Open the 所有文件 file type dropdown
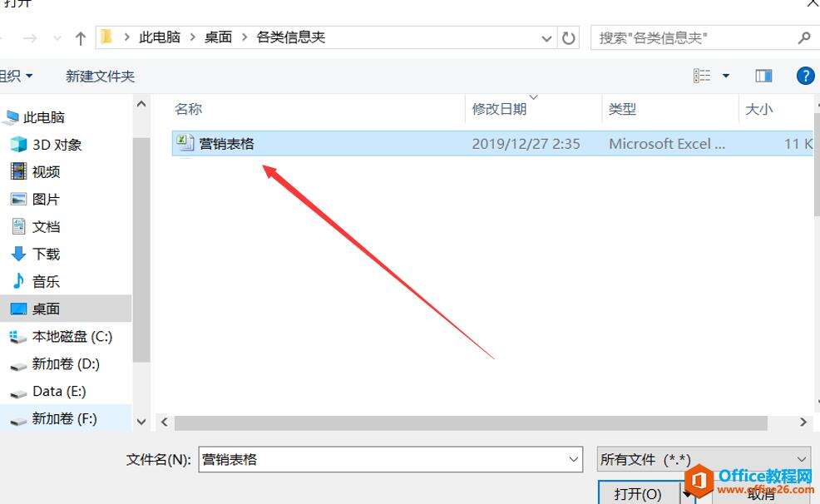 (x=704, y=459)
